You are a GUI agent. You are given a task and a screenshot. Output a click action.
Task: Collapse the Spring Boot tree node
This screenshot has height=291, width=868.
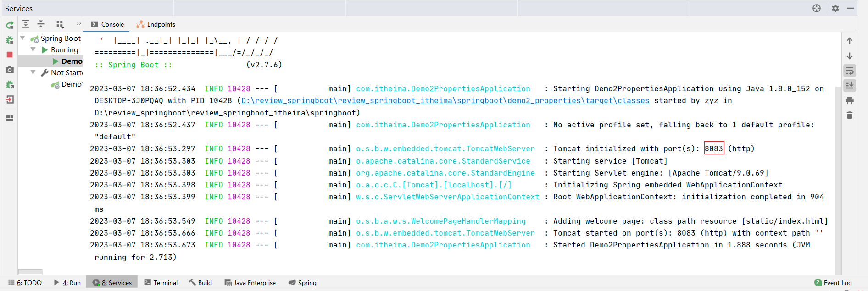point(22,38)
